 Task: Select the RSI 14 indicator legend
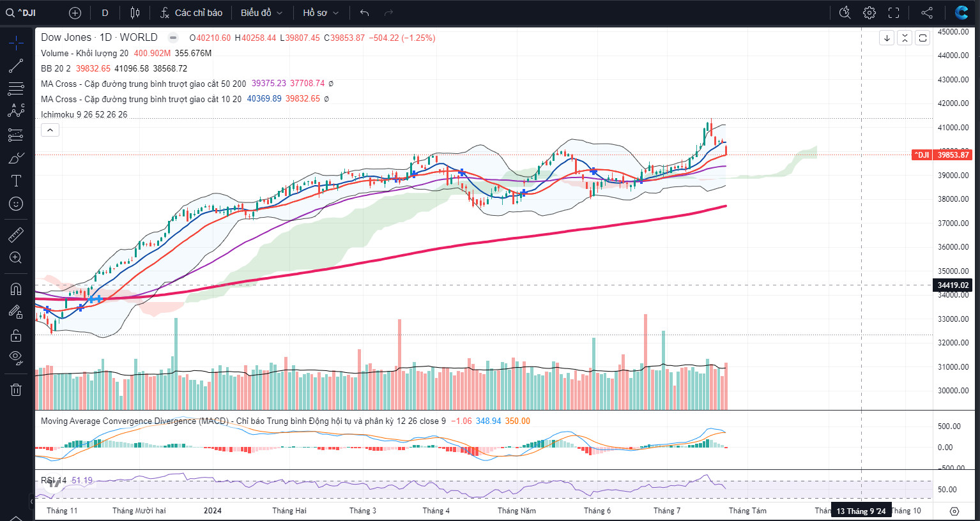tap(54, 480)
